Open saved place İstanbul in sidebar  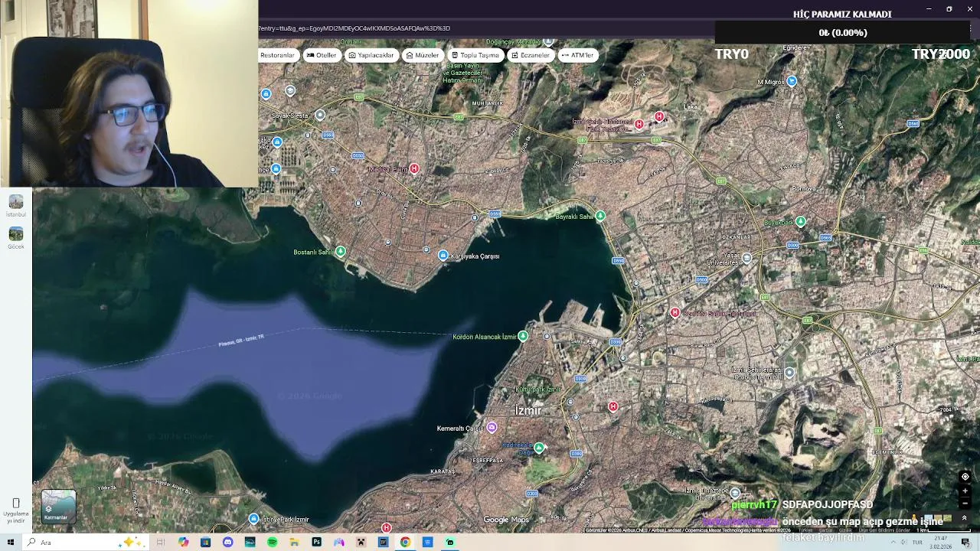(16, 206)
